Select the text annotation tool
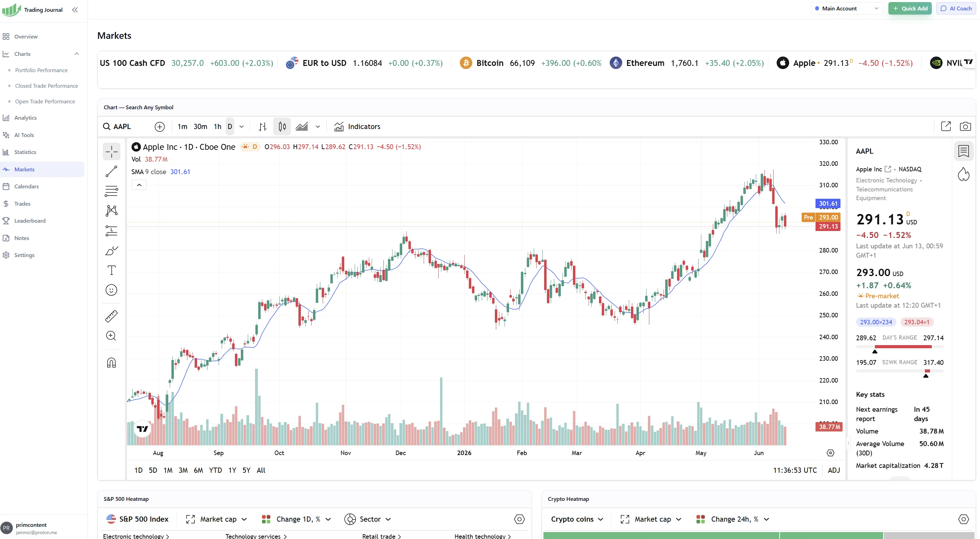Image resolution: width=980 pixels, height=539 pixels. click(111, 270)
